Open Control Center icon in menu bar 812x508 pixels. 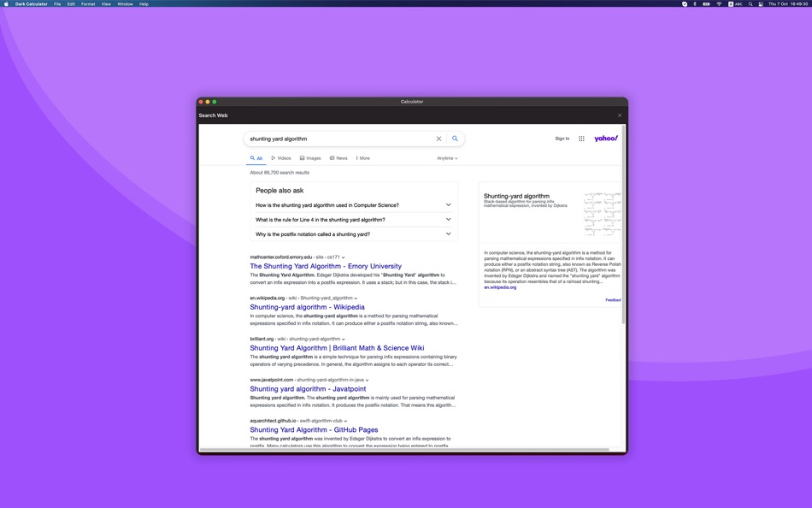[761, 3]
